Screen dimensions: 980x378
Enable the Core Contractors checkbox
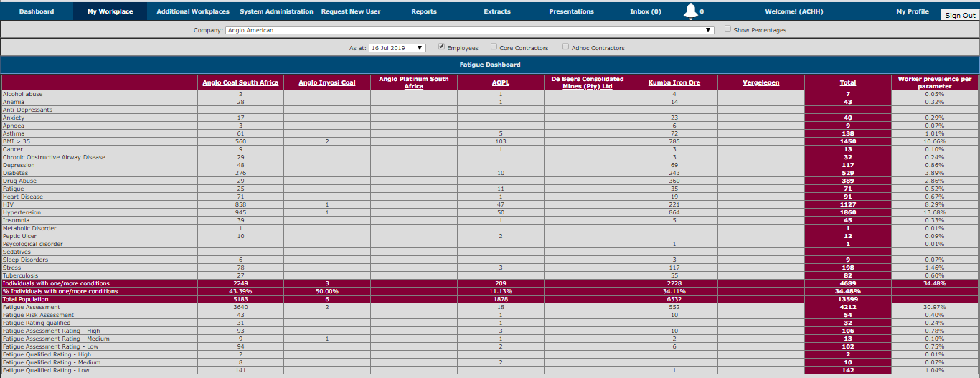[494, 47]
